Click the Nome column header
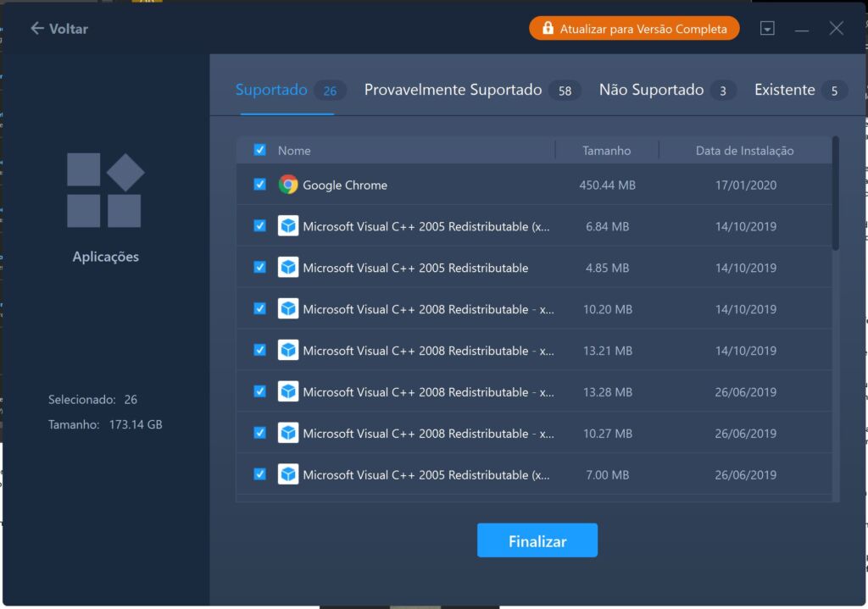The width and height of the screenshot is (868, 609). (x=294, y=151)
